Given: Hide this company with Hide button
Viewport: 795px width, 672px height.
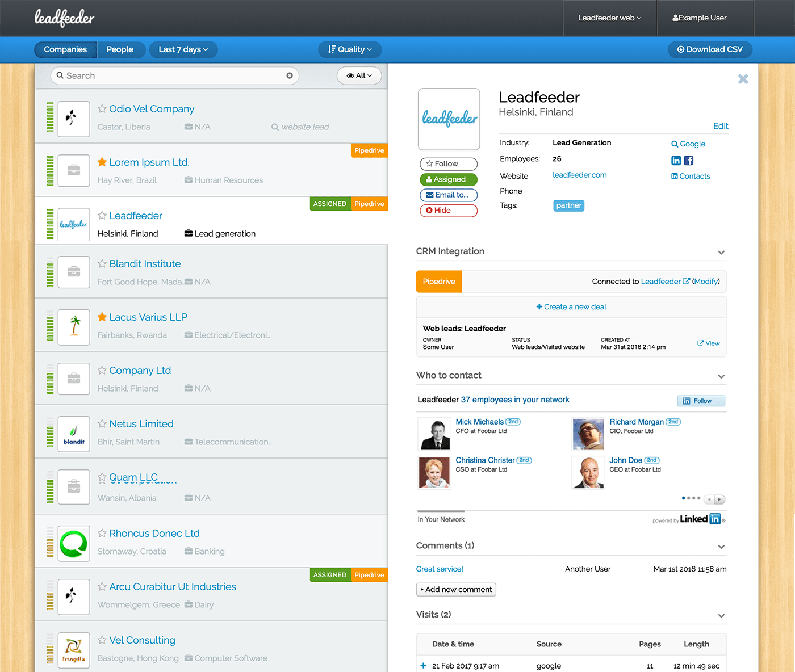Looking at the screenshot, I should pyautogui.click(x=449, y=210).
